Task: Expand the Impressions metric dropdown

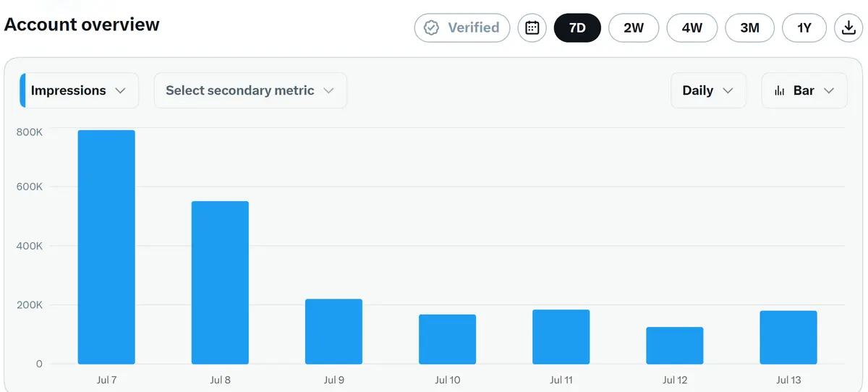Action: tap(79, 90)
